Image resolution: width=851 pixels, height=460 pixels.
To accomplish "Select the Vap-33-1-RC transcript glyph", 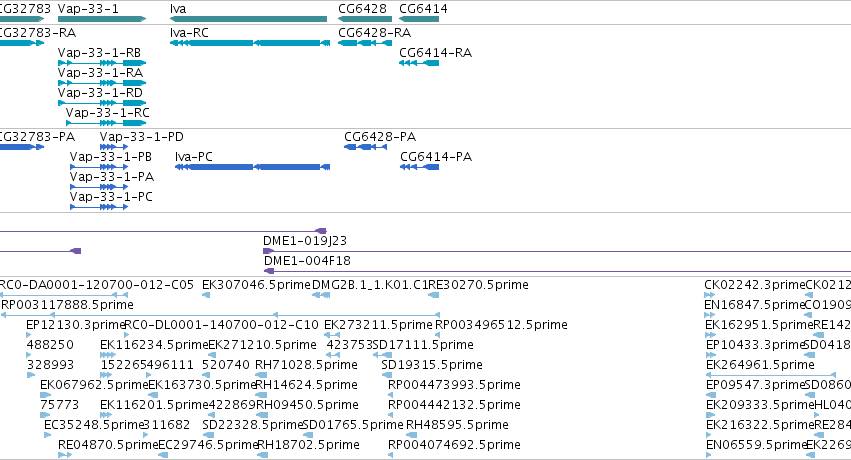I will pyautogui.click(x=106, y=123).
